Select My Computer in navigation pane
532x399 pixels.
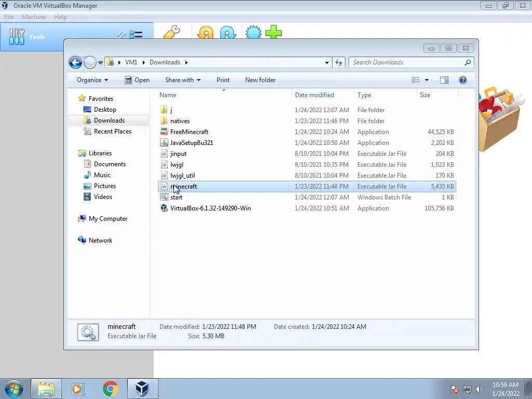108,219
